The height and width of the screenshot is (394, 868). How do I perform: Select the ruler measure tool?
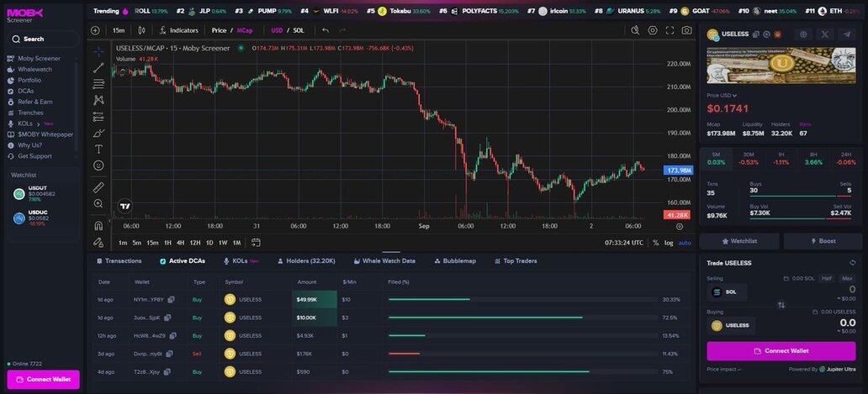pyautogui.click(x=98, y=186)
